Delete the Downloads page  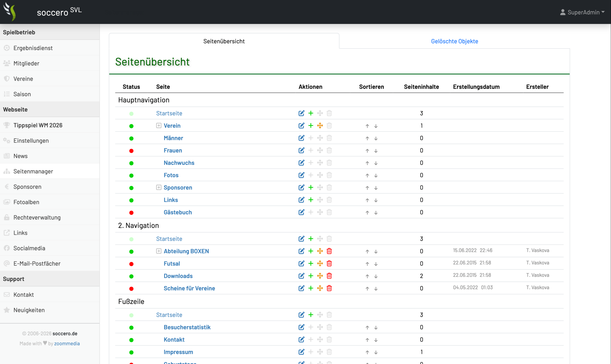(329, 276)
